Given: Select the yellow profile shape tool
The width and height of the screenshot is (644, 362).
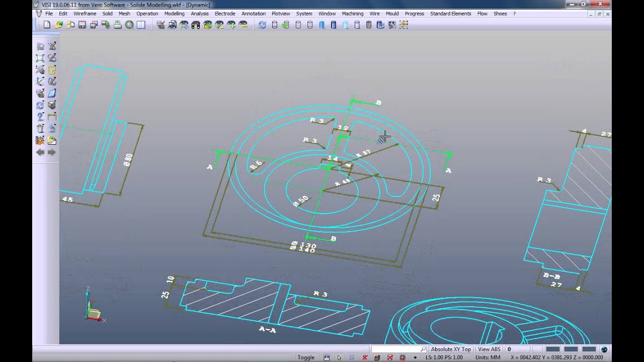Looking at the screenshot, I should [52, 69].
